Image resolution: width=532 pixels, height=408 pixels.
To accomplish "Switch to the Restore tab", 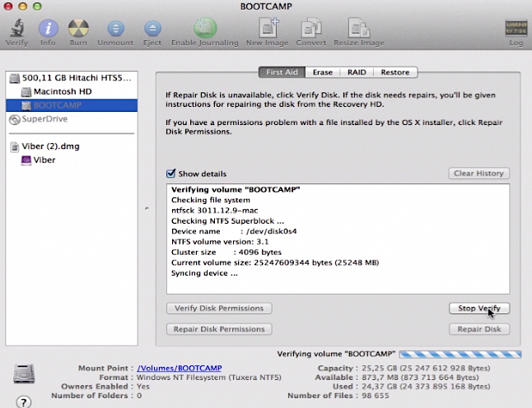I will (x=395, y=72).
